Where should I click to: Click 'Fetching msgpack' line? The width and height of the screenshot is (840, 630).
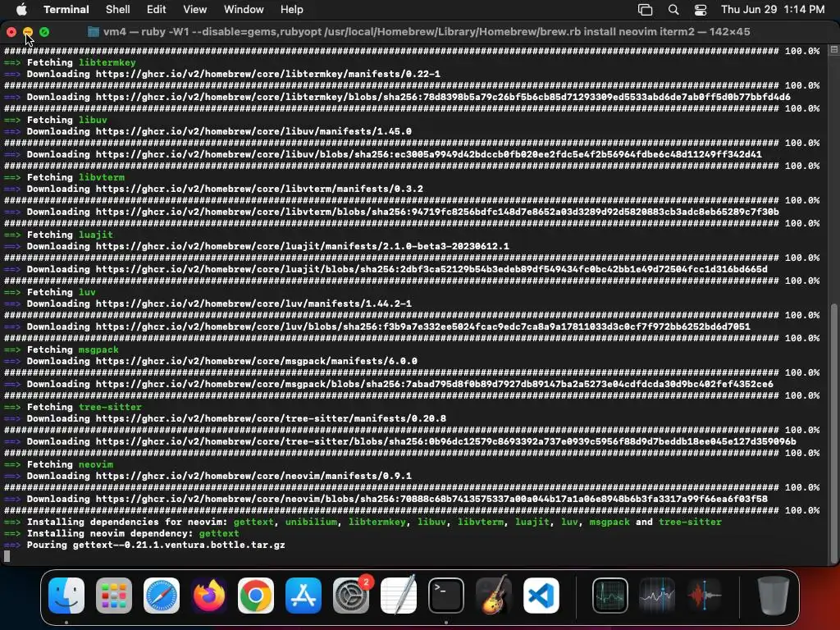pos(62,349)
